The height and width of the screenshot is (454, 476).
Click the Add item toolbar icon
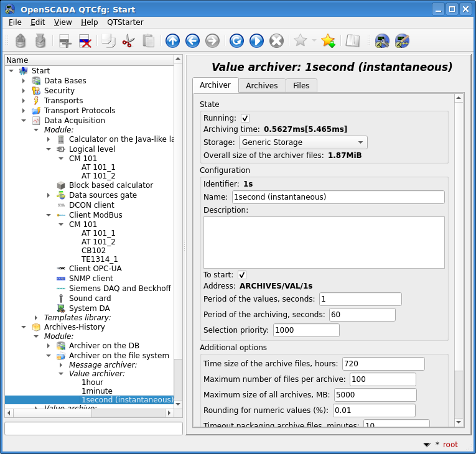(x=65, y=41)
